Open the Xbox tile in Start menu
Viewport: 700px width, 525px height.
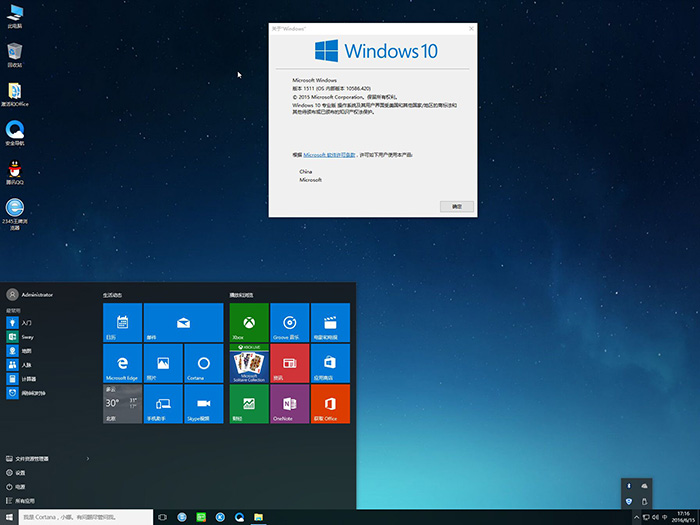tap(249, 323)
